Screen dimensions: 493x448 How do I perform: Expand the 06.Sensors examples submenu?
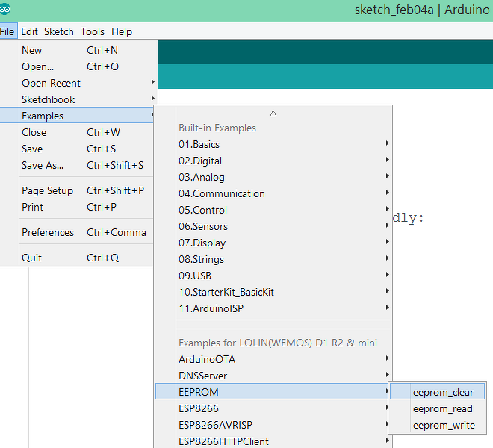[273, 226]
